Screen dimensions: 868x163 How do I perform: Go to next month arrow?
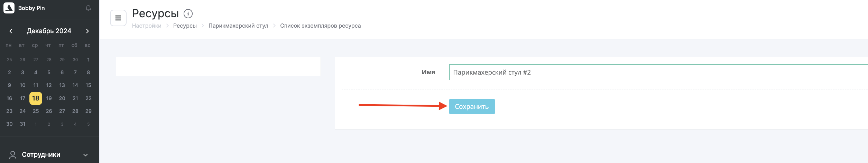pyautogui.click(x=87, y=31)
